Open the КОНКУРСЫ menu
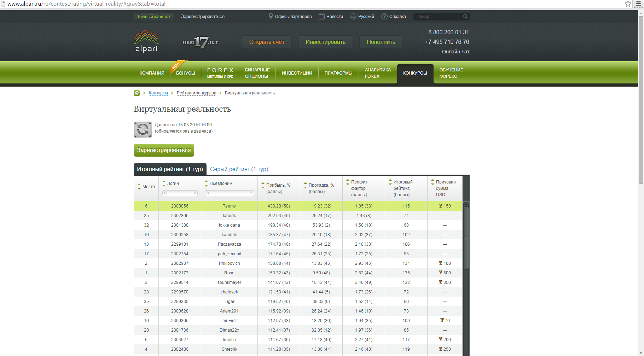This screenshot has width=644, height=356. coord(415,73)
